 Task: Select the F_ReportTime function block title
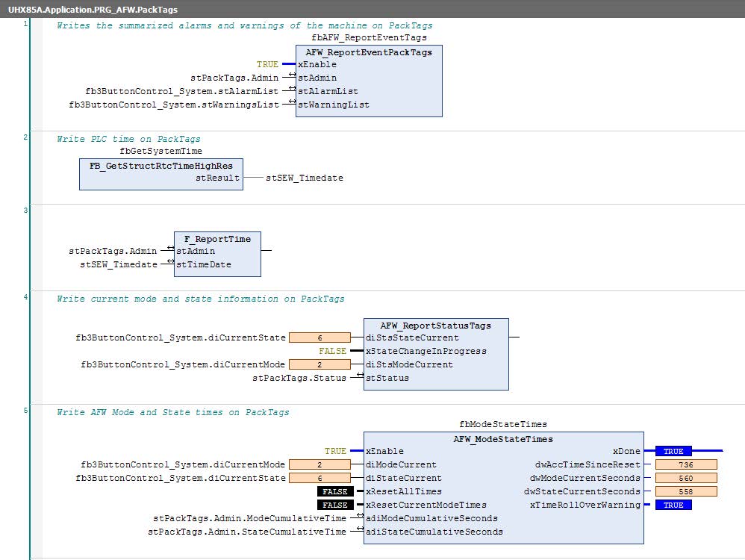(217, 239)
